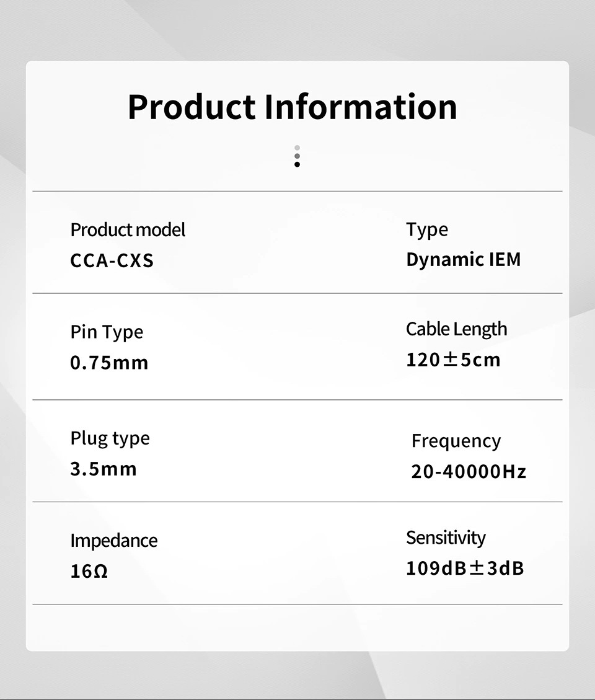This screenshot has width=595, height=700.
Task: Click the 109dB±3dB sensitivity value
Action: 465,568
